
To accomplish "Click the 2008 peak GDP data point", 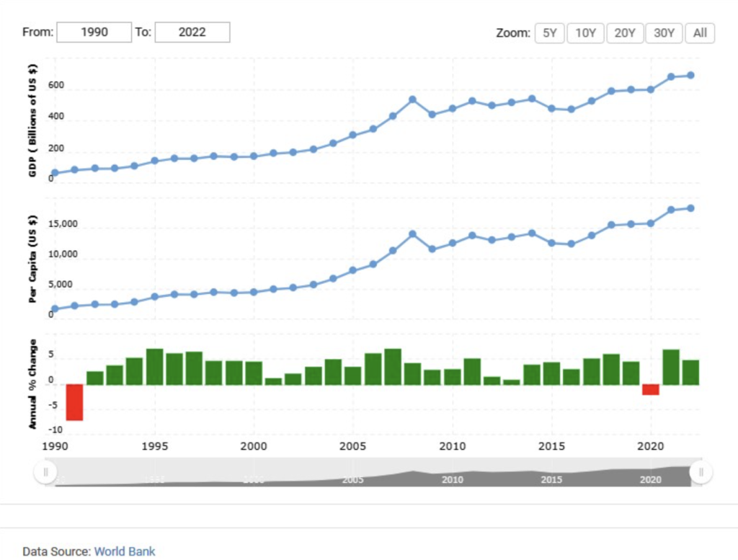I will coord(413,99).
